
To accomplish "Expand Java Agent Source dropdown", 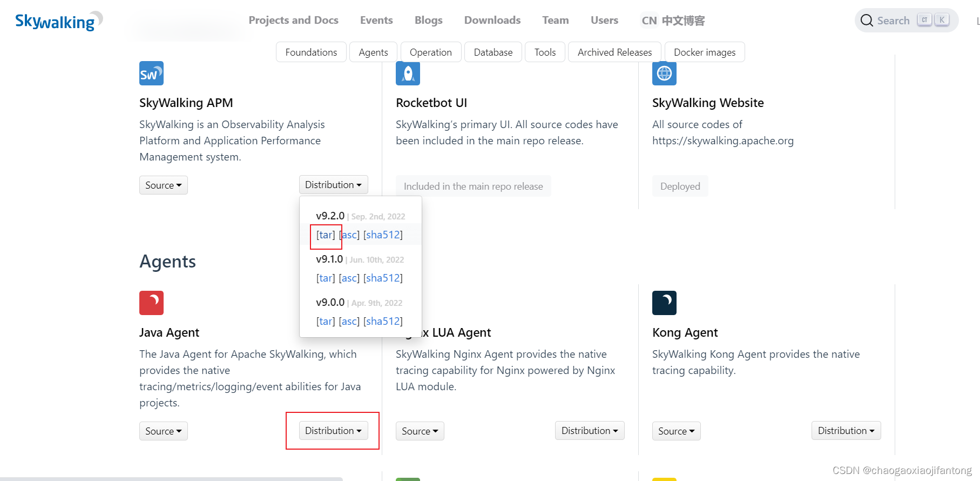I will 164,431.
